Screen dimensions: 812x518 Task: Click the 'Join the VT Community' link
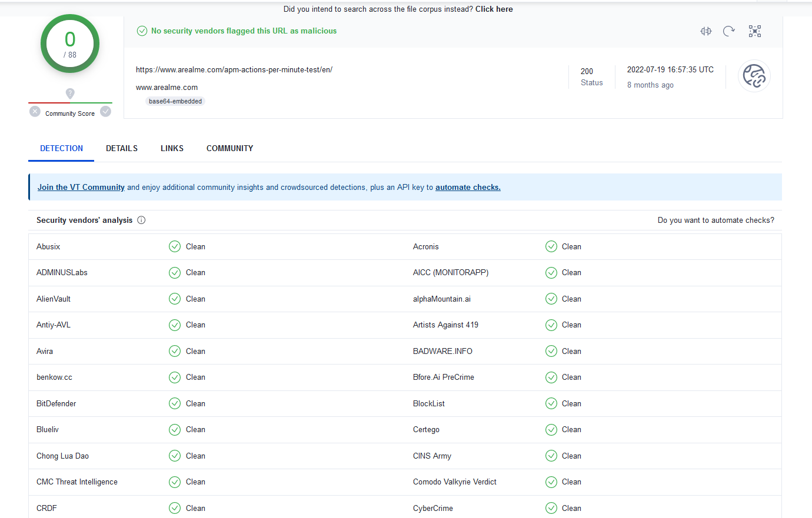(x=81, y=187)
